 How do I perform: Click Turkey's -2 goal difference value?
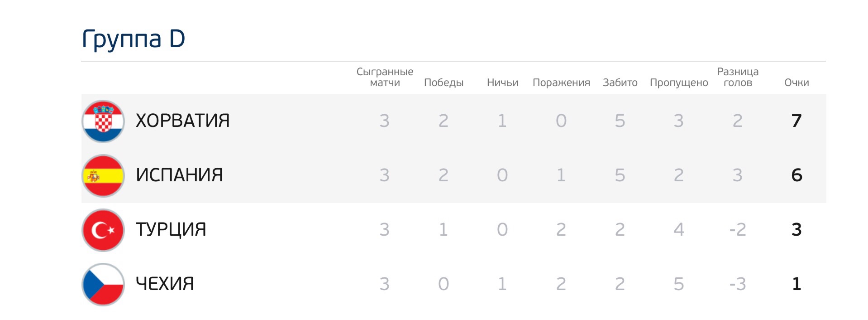click(x=738, y=230)
